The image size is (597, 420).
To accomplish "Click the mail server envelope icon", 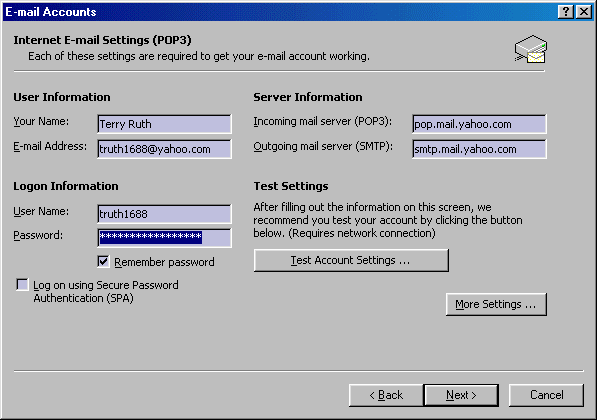I will click(531, 49).
